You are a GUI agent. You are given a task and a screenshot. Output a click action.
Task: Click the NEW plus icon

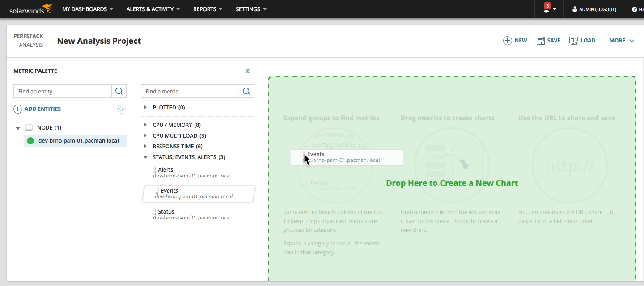[x=508, y=41]
